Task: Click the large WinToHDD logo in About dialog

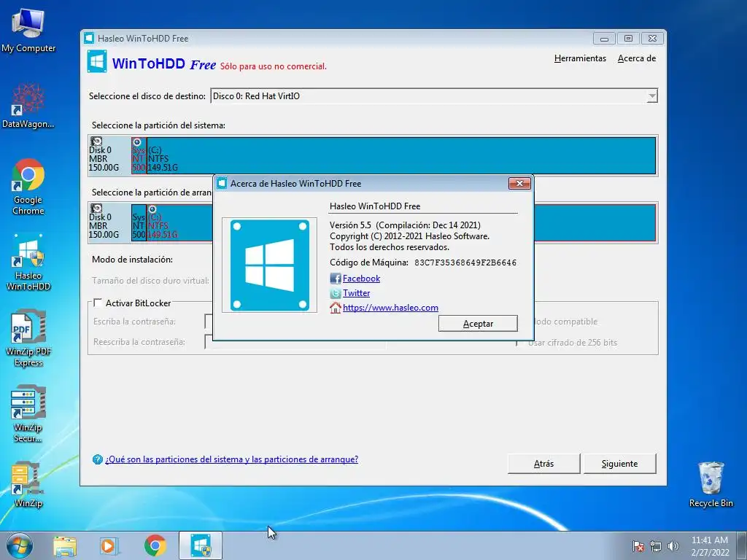Action: 270,265
